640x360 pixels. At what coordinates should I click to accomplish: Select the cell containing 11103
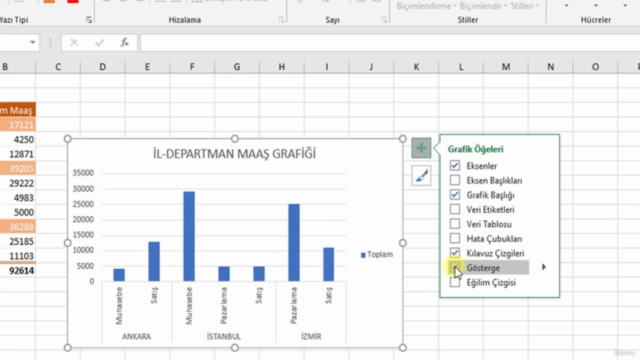[18, 256]
